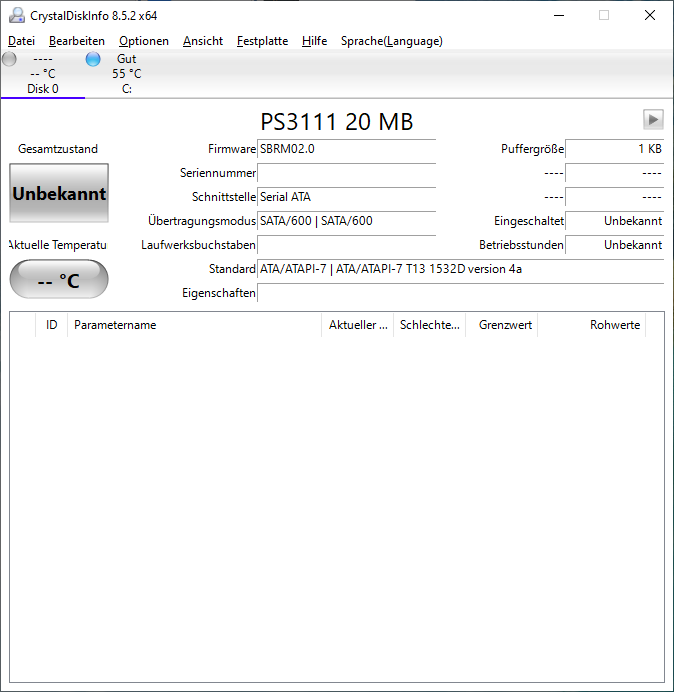674x692 pixels.
Task: Open the Hilfe menu
Action: 314,41
